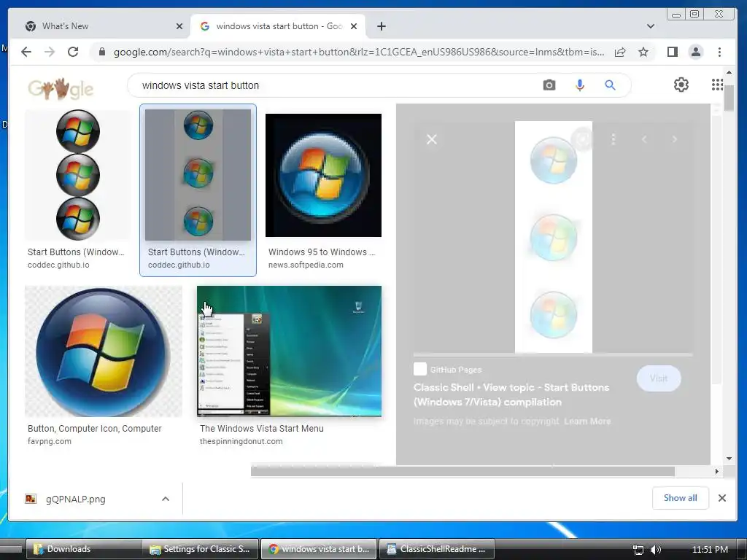Show next image in preview

pos(675,139)
